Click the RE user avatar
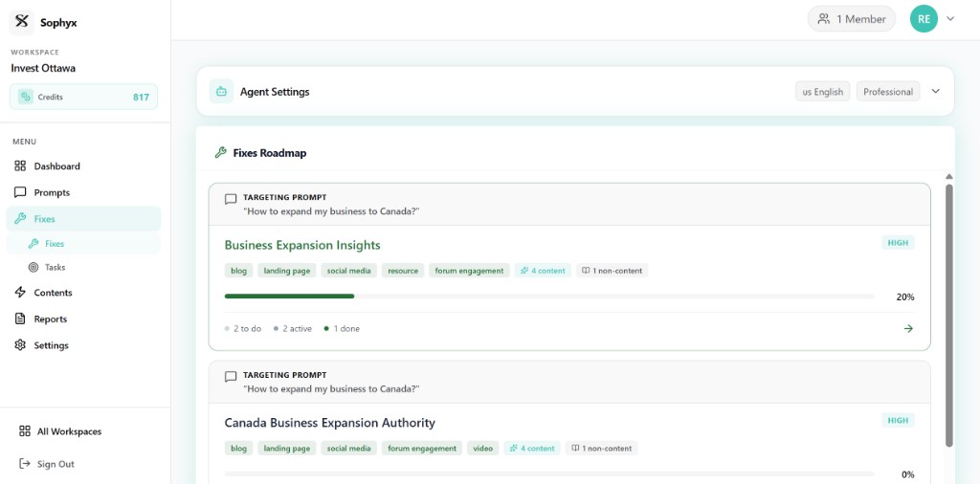The image size is (980, 484). click(x=924, y=19)
